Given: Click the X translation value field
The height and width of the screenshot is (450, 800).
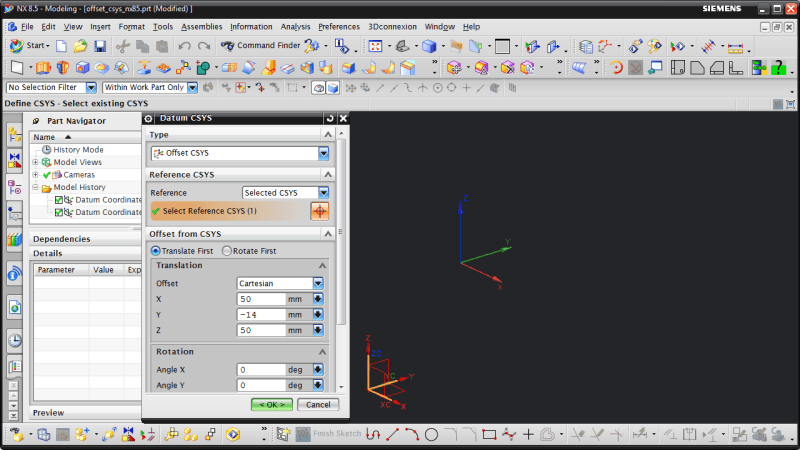Looking at the screenshot, I should [261, 299].
